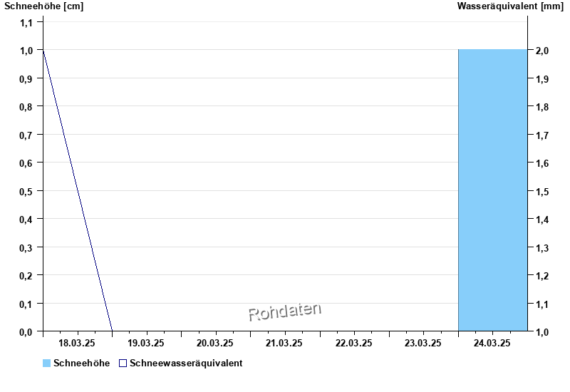
Task: Select the Schneewasseräquivalent legend text
Action: 186,363
